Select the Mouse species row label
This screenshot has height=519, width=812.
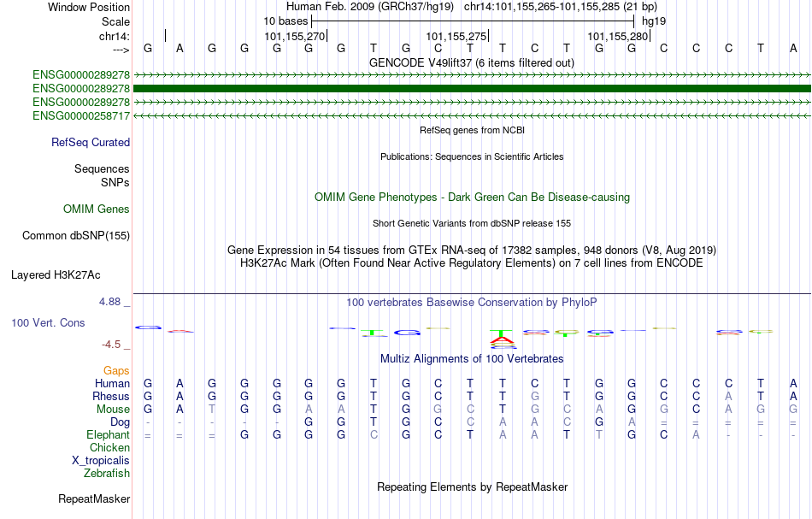(113, 410)
